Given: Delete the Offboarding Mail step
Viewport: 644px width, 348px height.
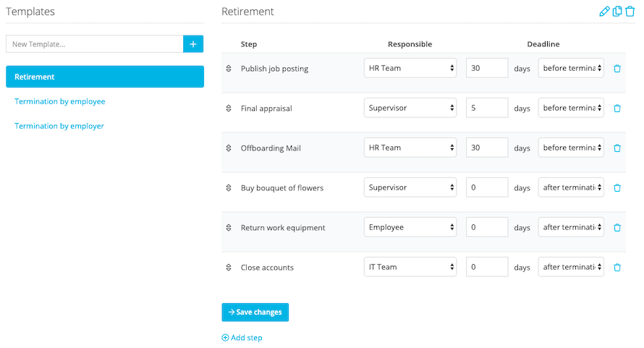Looking at the screenshot, I should [617, 148].
